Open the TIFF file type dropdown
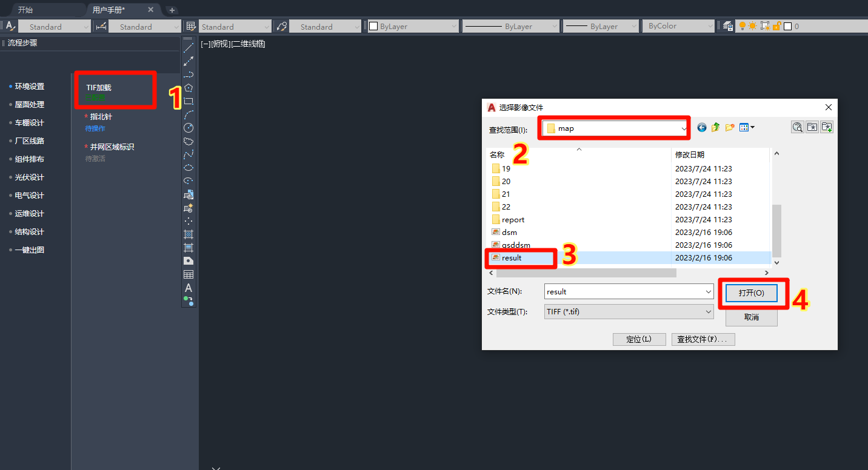The width and height of the screenshot is (868, 470). (x=709, y=312)
